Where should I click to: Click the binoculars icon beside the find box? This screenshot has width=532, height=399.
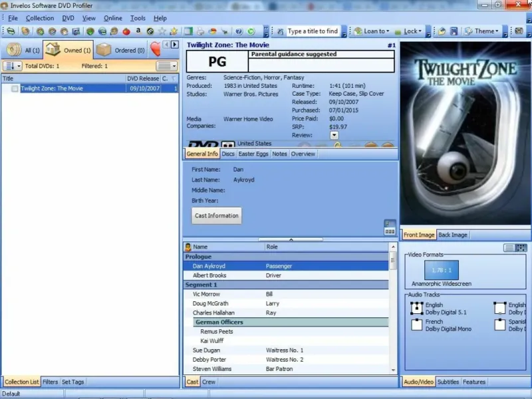click(x=280, y=31)
